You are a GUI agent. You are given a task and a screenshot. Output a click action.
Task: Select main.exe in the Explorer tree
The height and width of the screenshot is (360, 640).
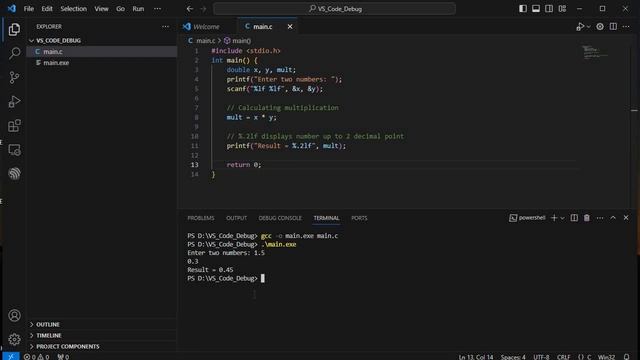[102, 63]
